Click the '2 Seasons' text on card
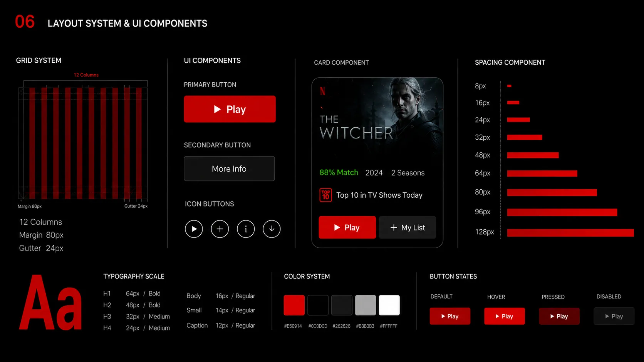 pyautogui.click(x=408, y=173)
